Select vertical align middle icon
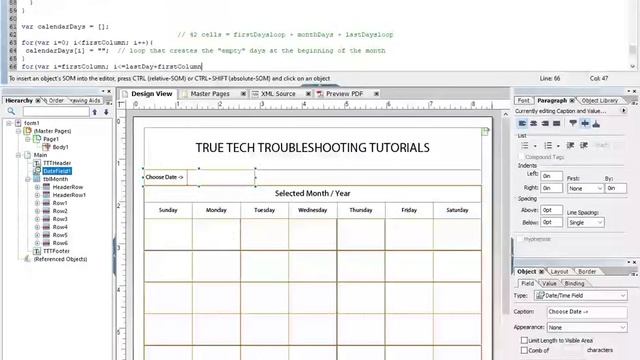 [x=585, y=123]
